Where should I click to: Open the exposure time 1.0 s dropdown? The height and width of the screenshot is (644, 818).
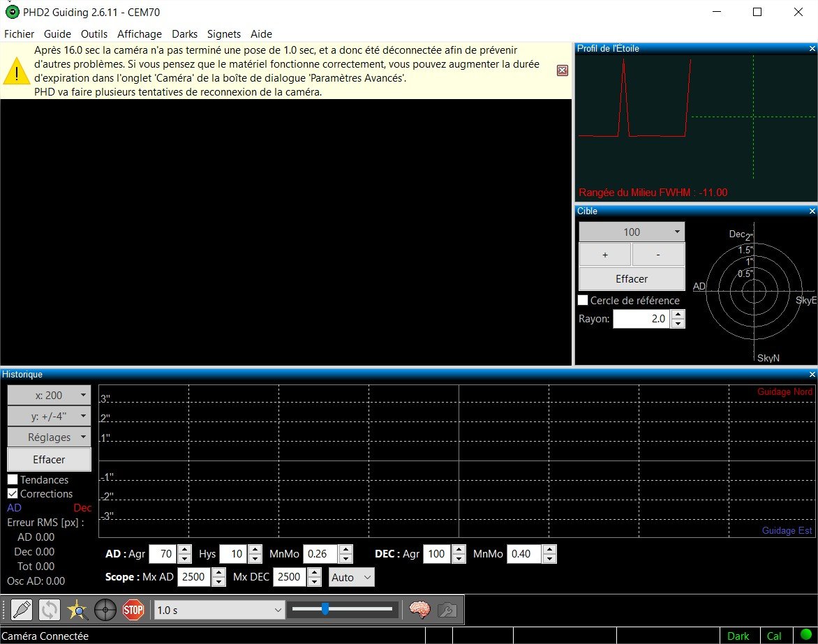[x=220, y=610]
